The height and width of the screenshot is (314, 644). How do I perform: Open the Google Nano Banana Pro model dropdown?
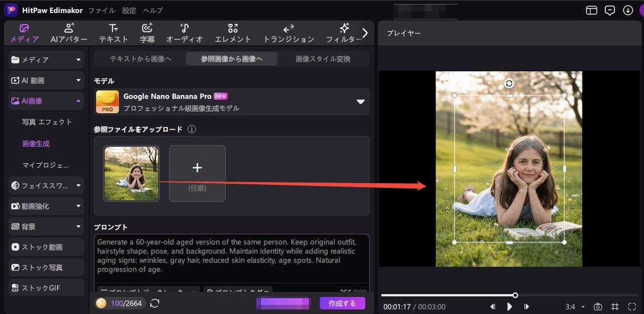[232, 102]
